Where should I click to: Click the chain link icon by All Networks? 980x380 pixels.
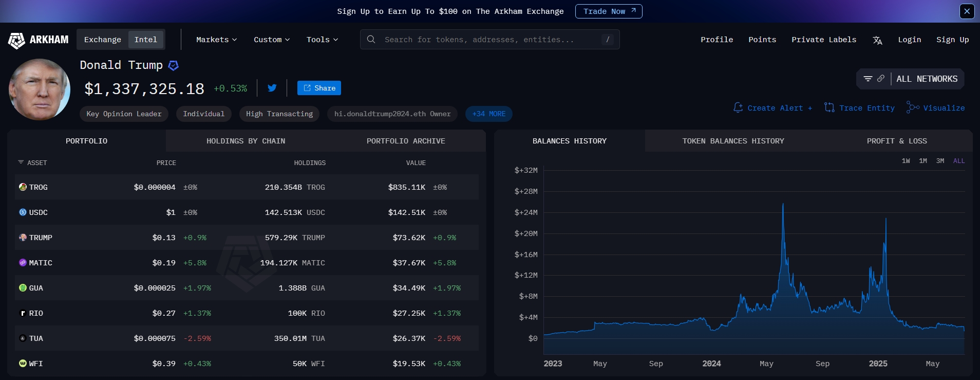(881, 79)
